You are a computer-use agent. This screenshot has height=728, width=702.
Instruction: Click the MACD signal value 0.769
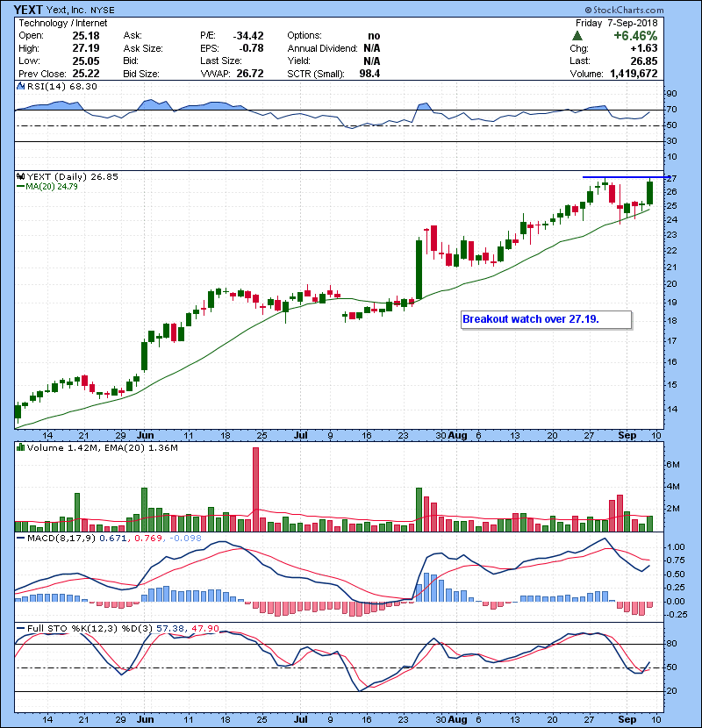(x=148, y=539)
